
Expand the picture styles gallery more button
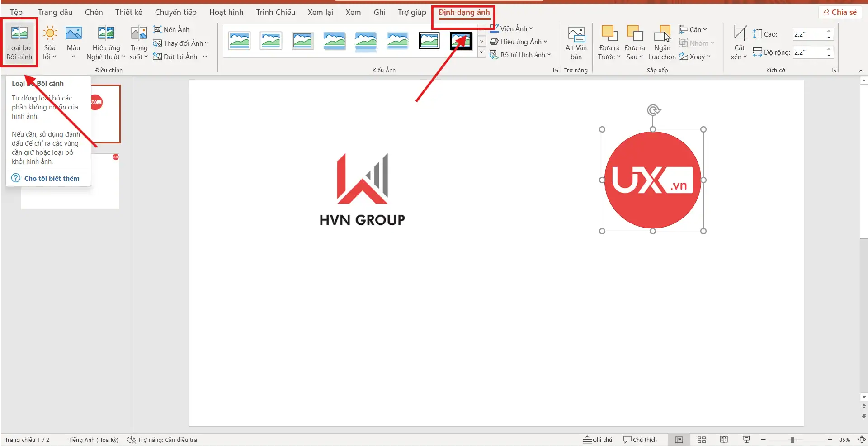coord(481,52)
